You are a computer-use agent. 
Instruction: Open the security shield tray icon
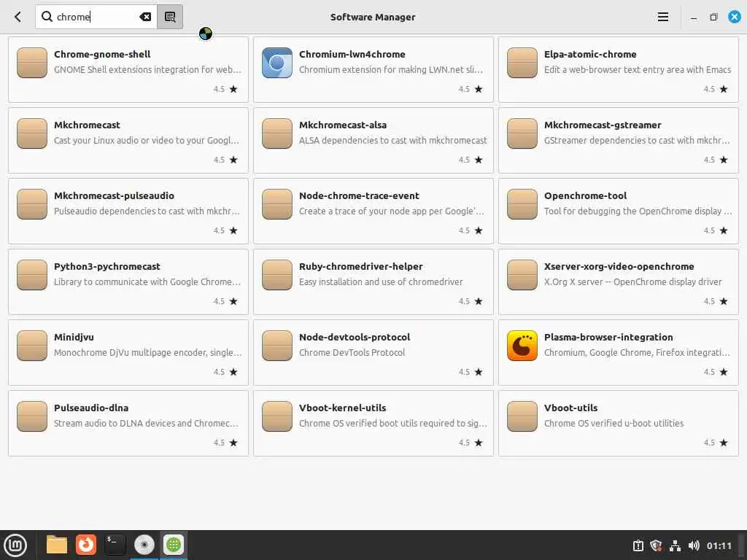coord(657,545)
